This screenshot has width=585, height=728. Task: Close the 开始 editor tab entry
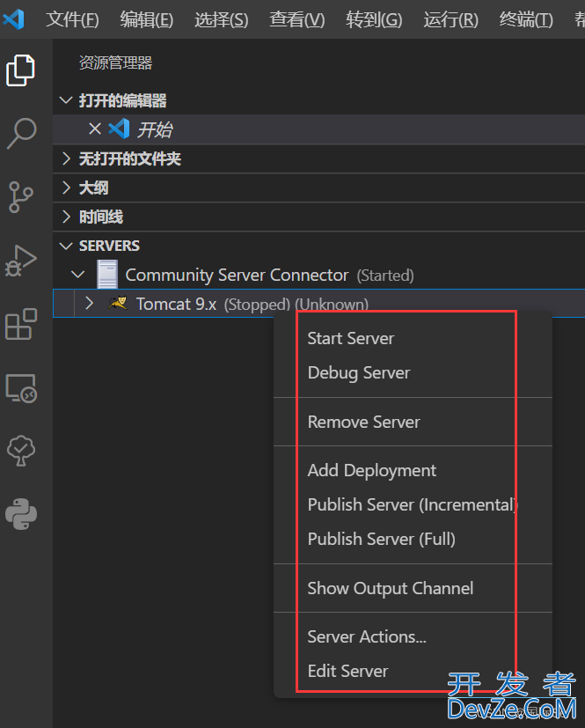(95, 129)
